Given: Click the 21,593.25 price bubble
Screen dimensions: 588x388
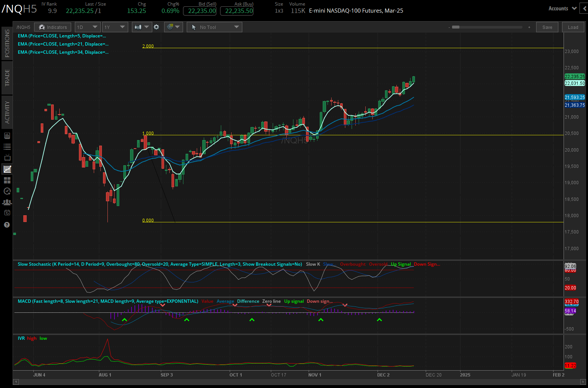Looking at the screenshot, I should pyautogui.click(x=575, y=97).
